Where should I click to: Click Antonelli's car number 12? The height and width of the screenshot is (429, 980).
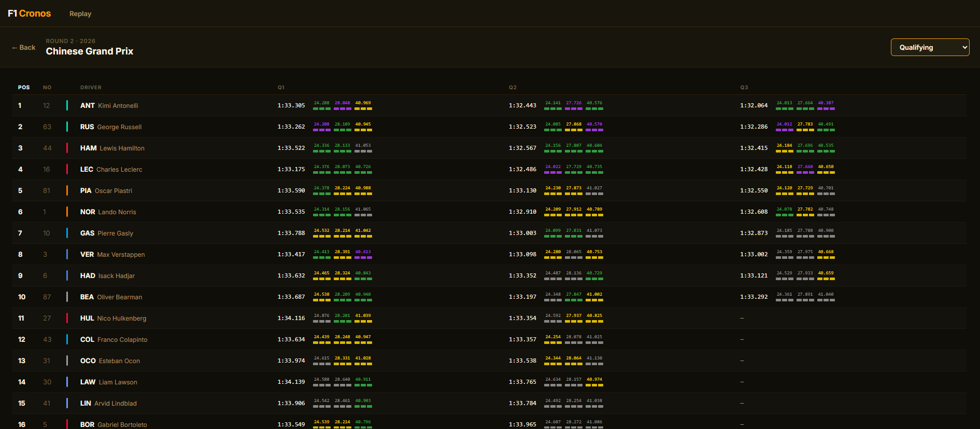pyautogui.click(x=47, y=106)
